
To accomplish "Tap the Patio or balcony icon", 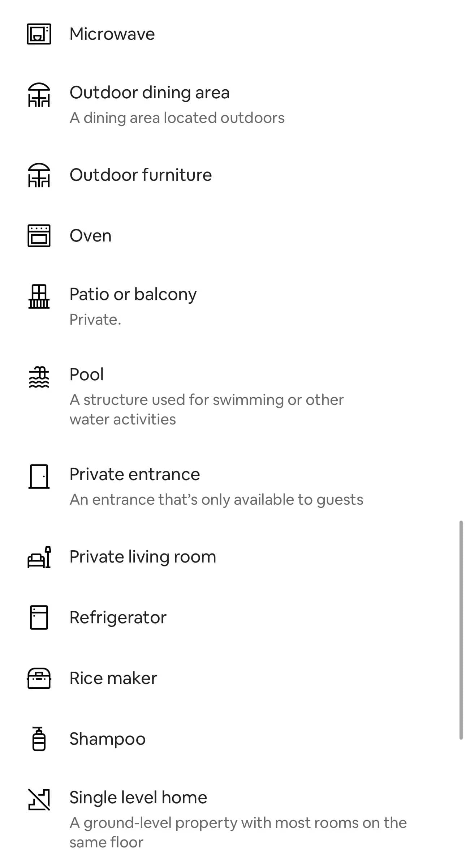I will (x=39, y=296).
